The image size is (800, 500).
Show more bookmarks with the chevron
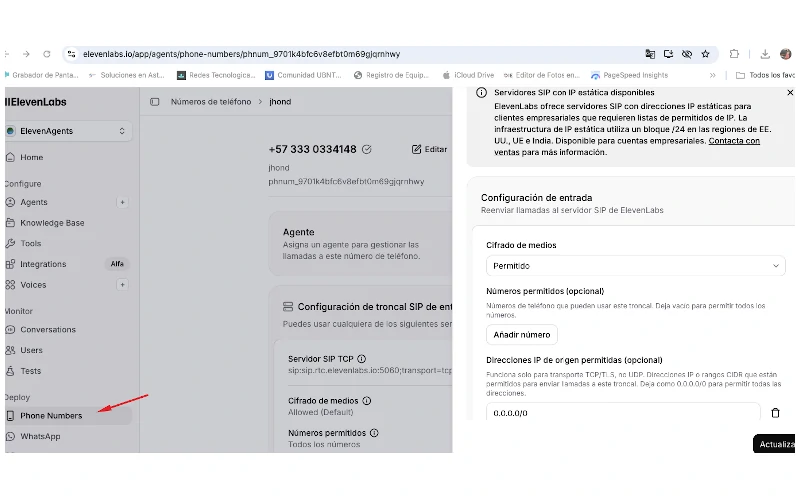coord(712,76)
